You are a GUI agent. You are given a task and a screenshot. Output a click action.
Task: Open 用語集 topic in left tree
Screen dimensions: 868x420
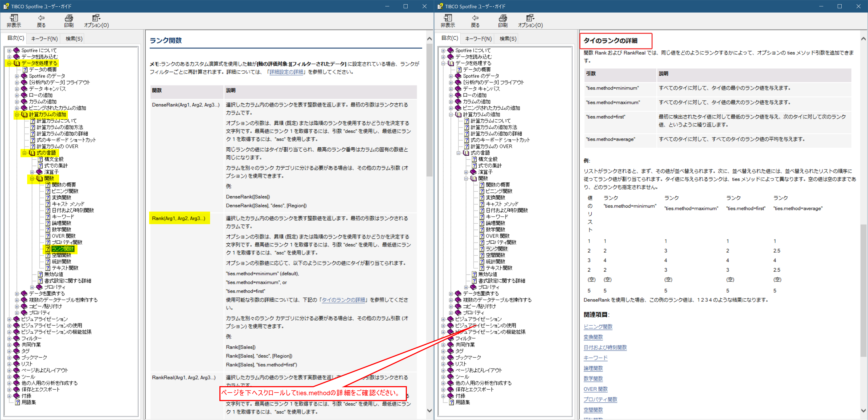coord(29,402)
